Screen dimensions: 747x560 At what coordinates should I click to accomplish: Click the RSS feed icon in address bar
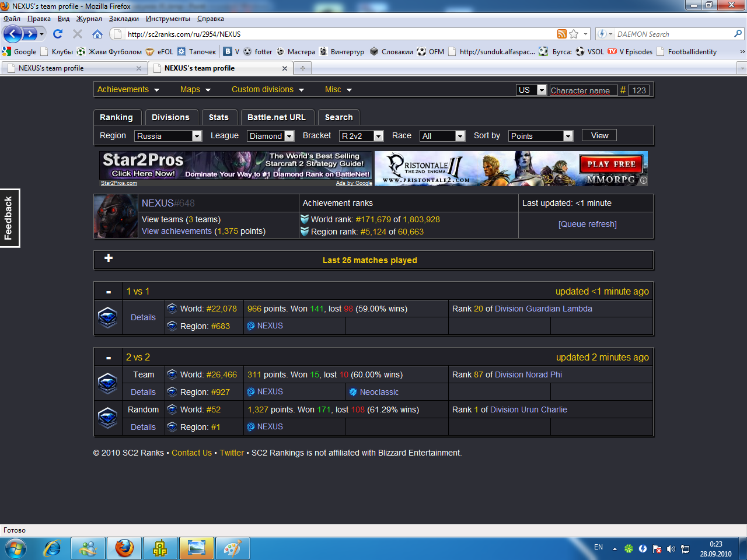pos(561,34)
